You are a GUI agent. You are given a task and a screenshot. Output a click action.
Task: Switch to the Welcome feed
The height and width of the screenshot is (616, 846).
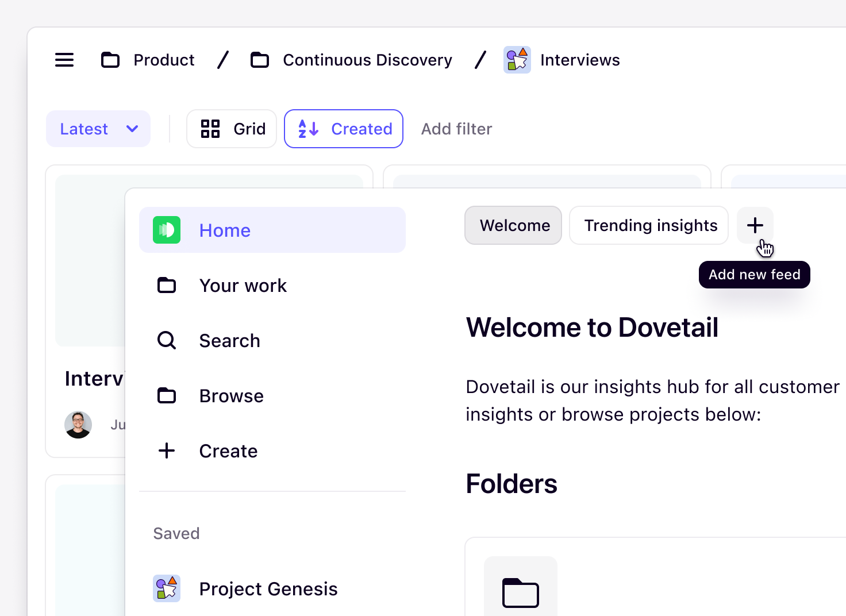(x=513, y=225)
